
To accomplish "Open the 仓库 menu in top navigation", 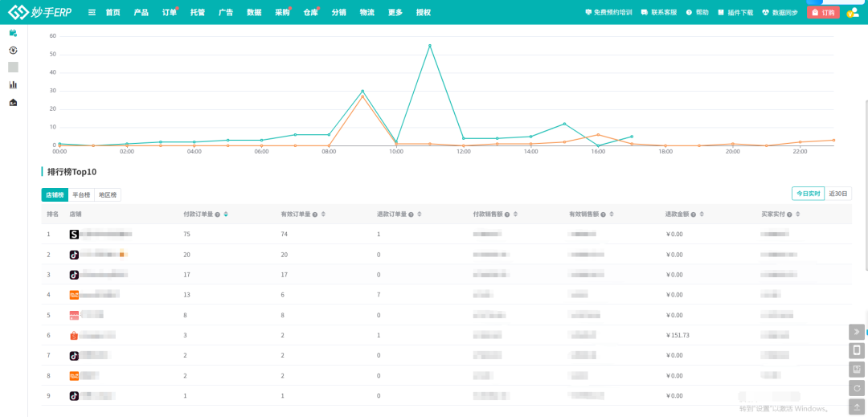I will (x=310, y=13).
